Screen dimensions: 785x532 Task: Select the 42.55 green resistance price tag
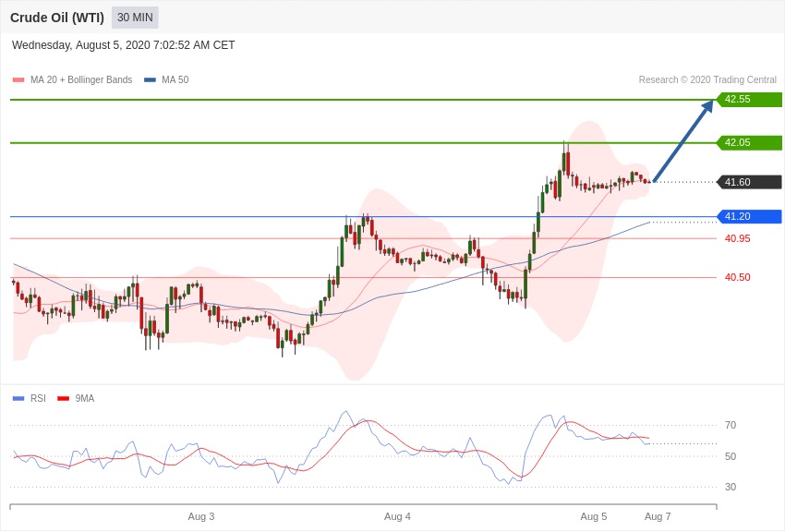coord(749,99)
